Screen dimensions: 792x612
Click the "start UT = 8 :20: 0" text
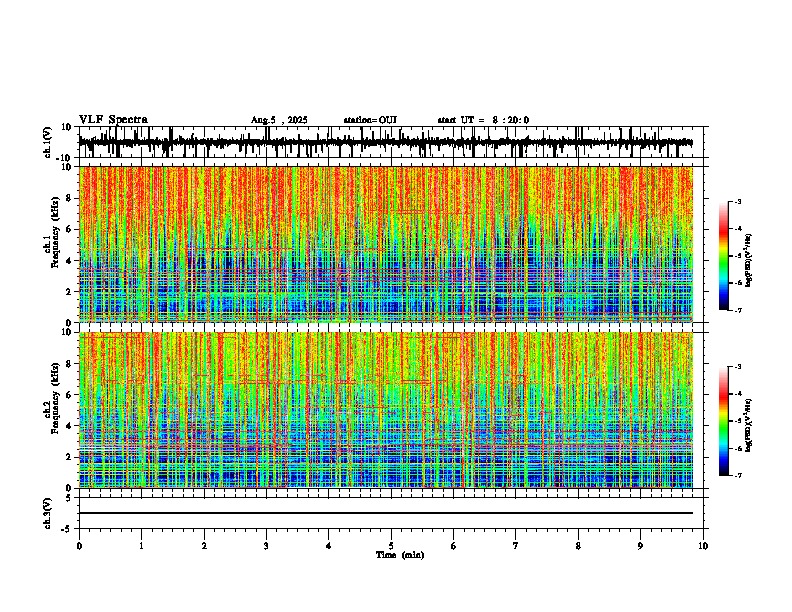[483, 120]
